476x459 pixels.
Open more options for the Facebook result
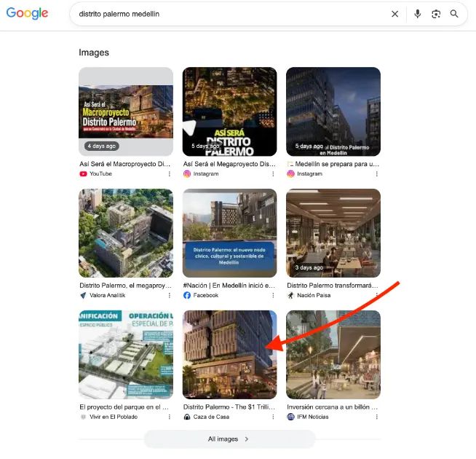[x=273, y=295]
